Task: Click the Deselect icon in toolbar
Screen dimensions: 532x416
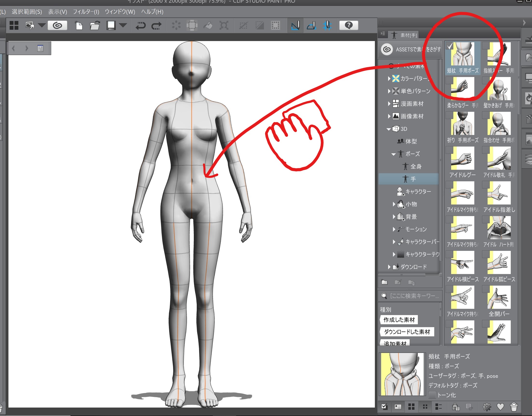Action: tap(243, 25)
